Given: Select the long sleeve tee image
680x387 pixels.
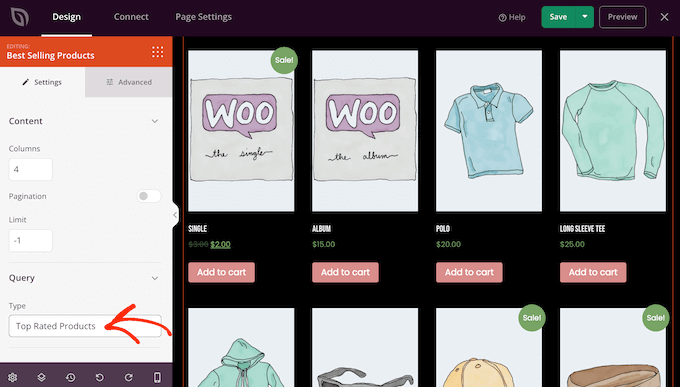Looking at the screenshot, I should [x=613, y=131].
